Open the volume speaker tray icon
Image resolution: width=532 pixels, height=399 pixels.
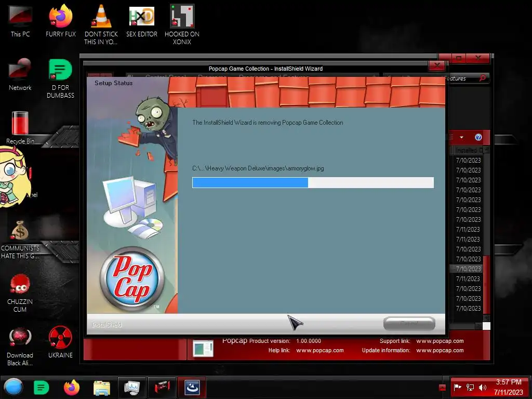click(x=482, y=387)
